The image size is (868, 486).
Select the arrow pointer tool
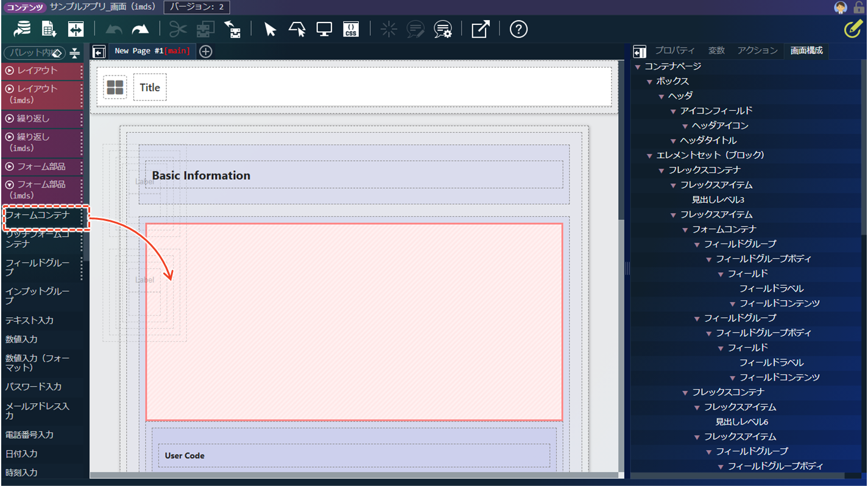[x=270, y=29]
